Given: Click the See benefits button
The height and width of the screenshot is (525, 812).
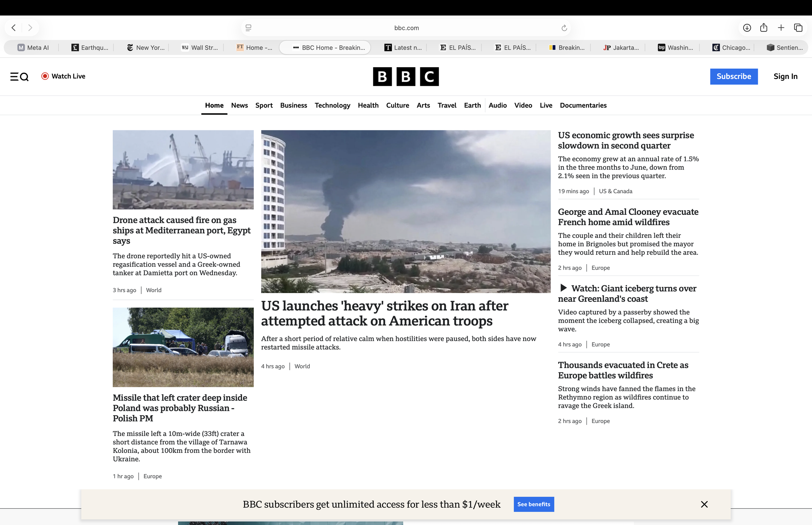Looking at the screenshot, I should tap(534, 504).
